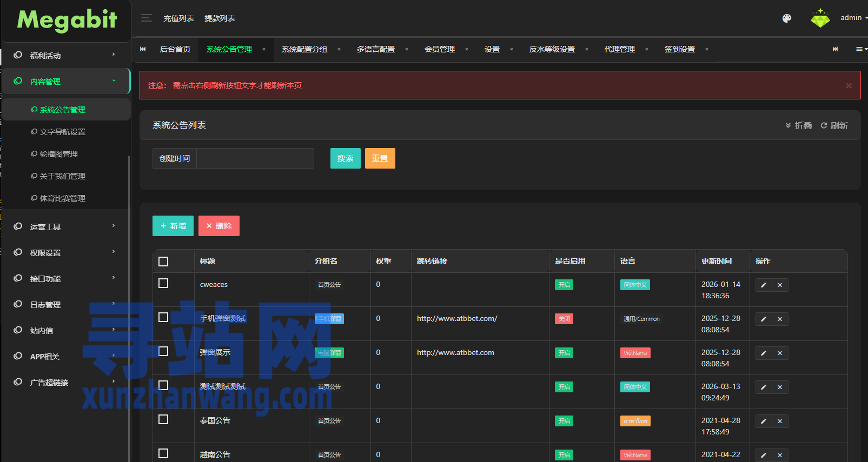Open 轮播图管理 in the sidebar
Image resolution: width=868 pixels, height=462 pixels.
pos(58,154)
